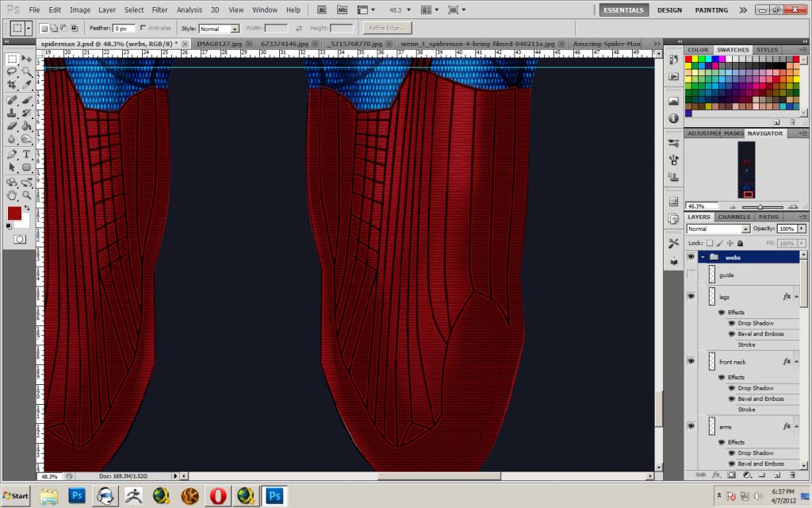Switch to the Design workspace
This screenshot has height=508, width=812.
[669, 10]
